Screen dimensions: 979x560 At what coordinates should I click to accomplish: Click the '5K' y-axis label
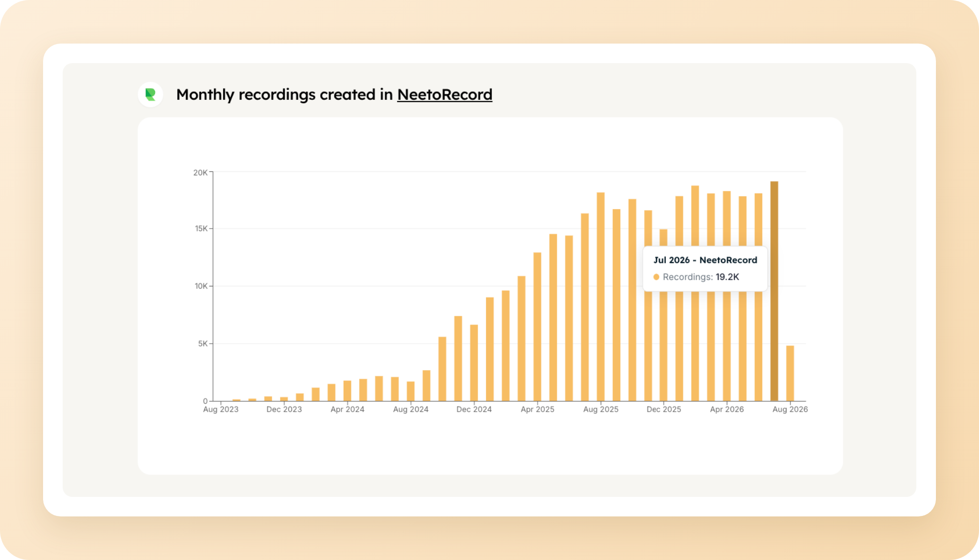pos(203,344)
